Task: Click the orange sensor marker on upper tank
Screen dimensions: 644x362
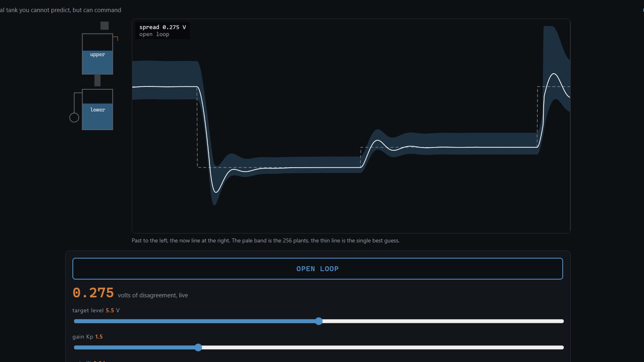Action: (x=116, y=38)
